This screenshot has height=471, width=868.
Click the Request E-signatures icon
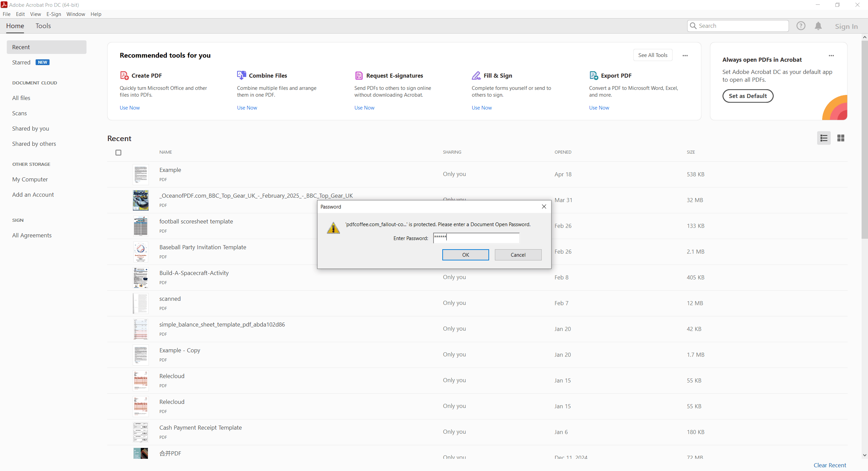point(359,75)
